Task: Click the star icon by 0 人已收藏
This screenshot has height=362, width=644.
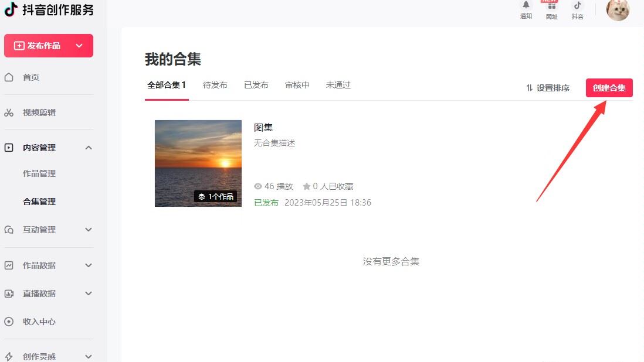Action: click(x=306, y=186)
